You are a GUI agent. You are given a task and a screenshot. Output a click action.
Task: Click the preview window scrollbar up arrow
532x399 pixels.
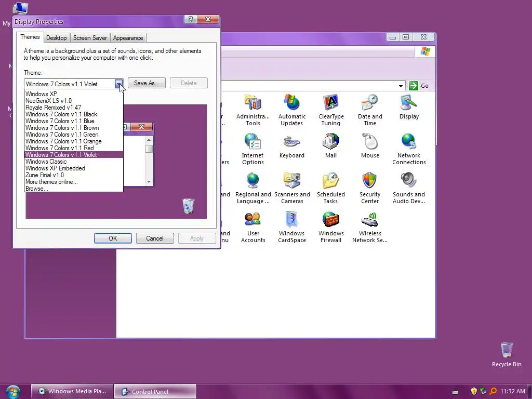[149, 140]
